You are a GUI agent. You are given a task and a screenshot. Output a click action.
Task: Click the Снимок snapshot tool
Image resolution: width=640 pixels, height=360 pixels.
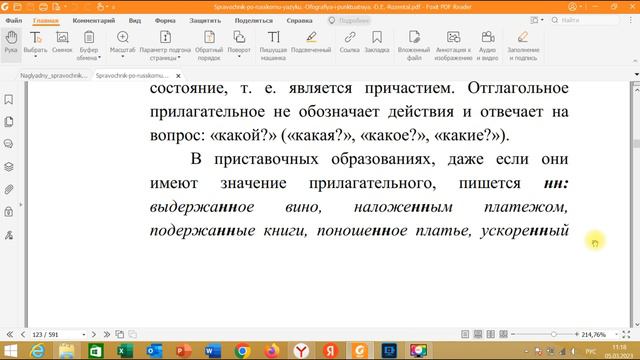(x=62, y=42)
